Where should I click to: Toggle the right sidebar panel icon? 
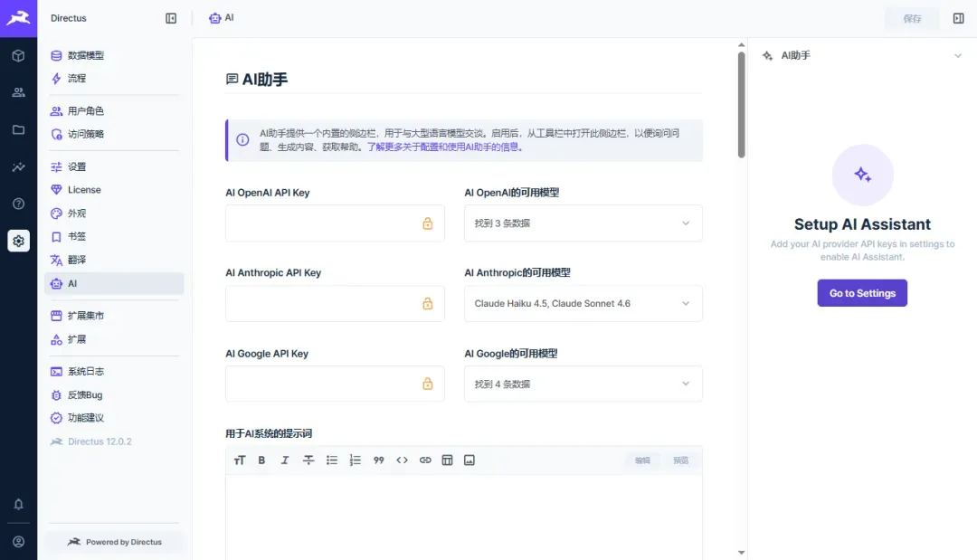click(958, 18)
